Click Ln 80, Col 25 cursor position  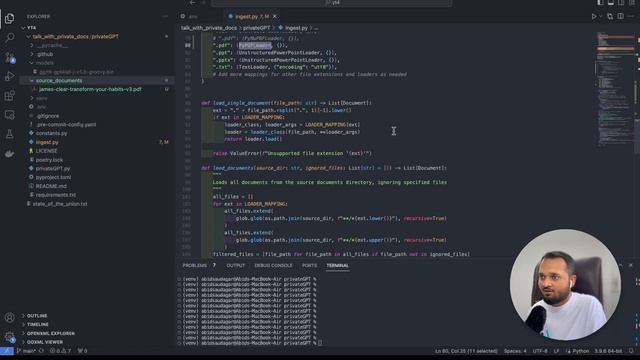coord(466,351)
